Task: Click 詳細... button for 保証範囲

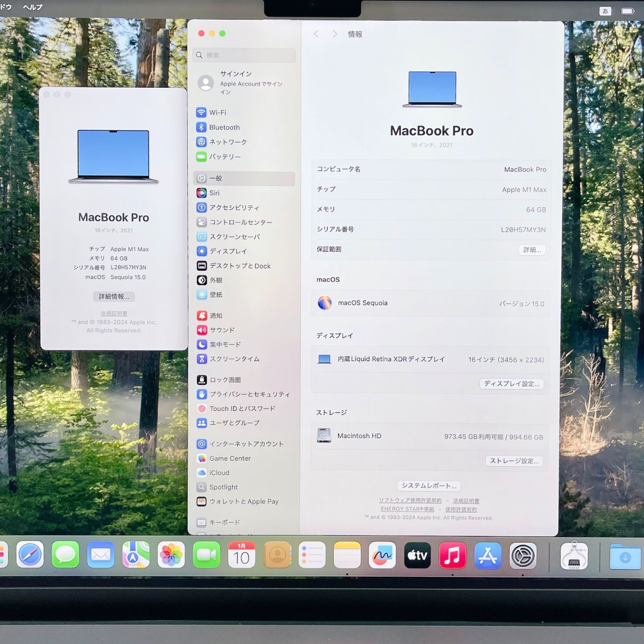Action: 532,250
